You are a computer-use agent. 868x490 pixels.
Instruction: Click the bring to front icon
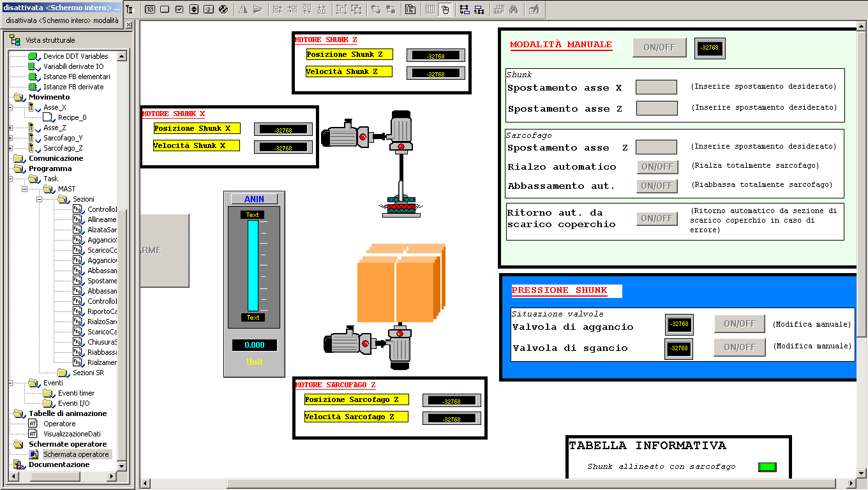pyautogui.click(x=376, y=10)
